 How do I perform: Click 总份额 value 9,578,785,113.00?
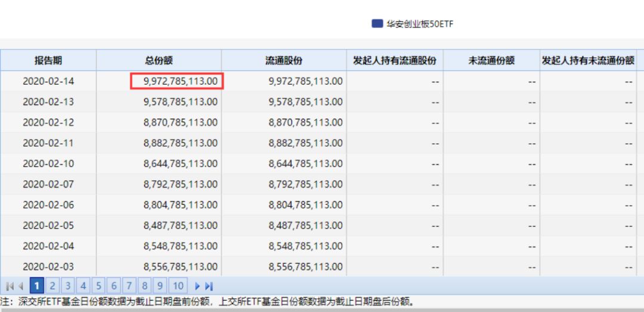(180, 102)
